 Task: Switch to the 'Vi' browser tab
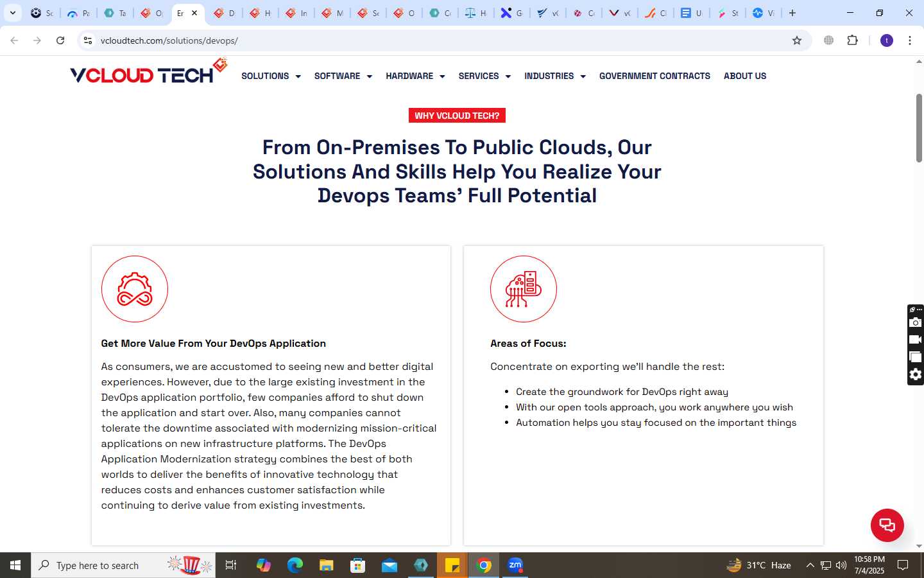click(764, 13)
